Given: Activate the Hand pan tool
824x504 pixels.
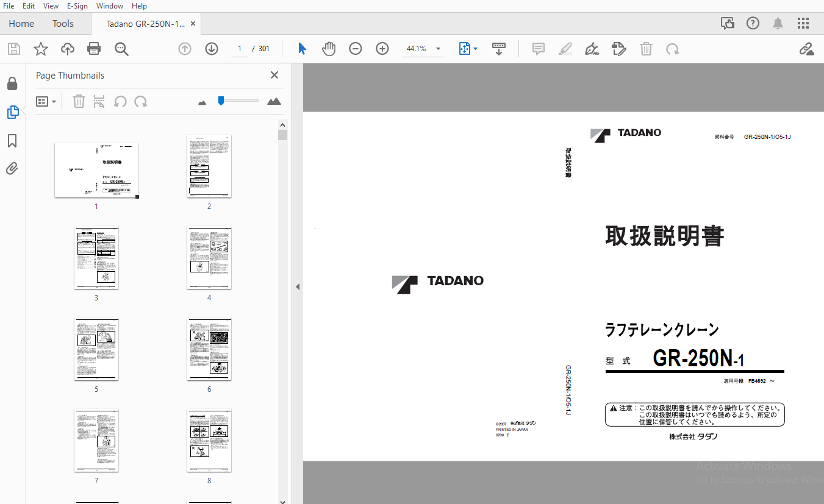Looking at the screenshot, I should [x=329, y=49].
